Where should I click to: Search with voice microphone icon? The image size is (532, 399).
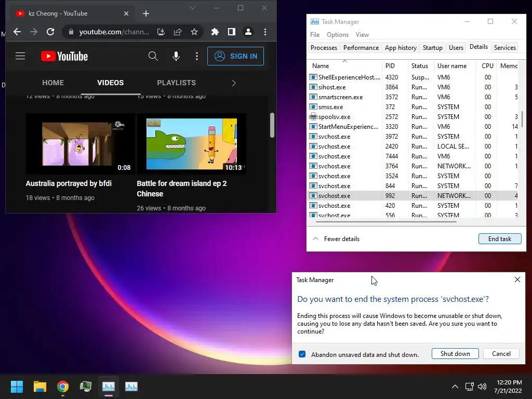click(x=176, y=56)
